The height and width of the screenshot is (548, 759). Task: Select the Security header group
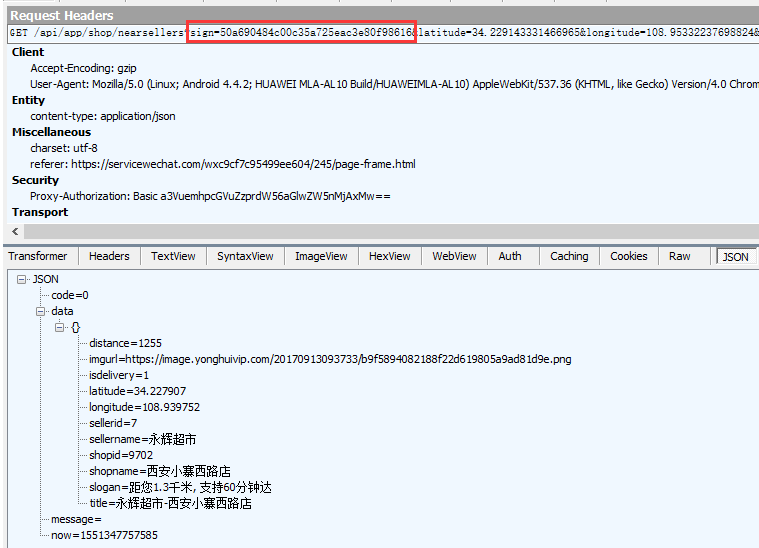35,180
